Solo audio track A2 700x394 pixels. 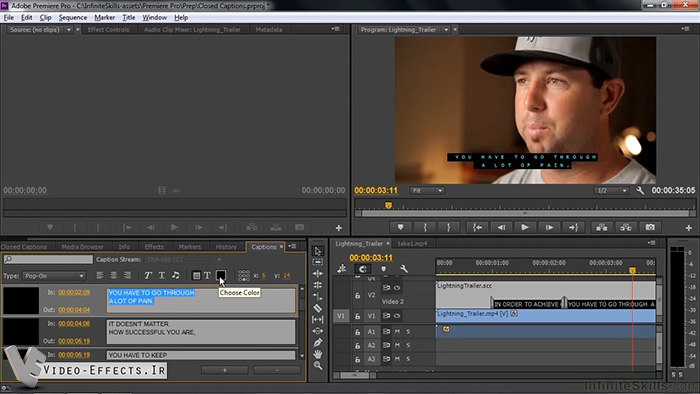(408, 345)
